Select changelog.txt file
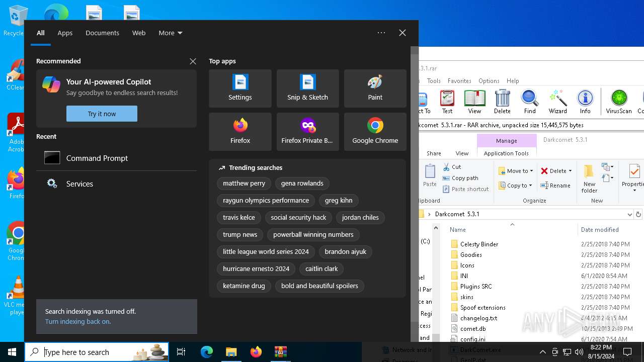The height and width of the screenshot is (362, 644). 478,318
